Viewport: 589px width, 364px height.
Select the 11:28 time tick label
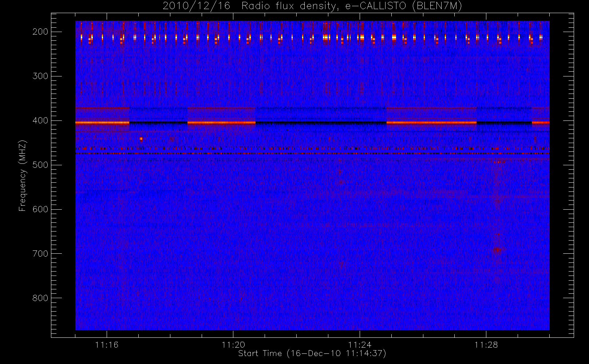tap(486, 345)
